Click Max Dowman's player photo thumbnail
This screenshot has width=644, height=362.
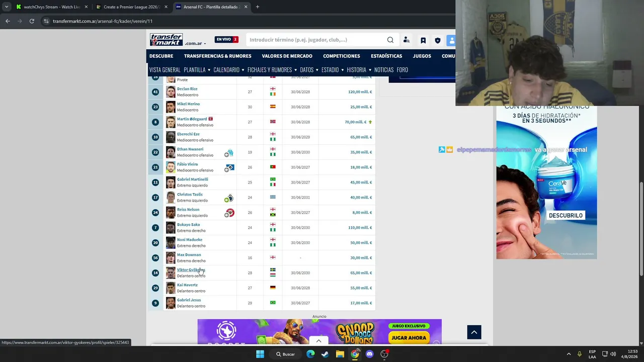(x=171, y=258)
